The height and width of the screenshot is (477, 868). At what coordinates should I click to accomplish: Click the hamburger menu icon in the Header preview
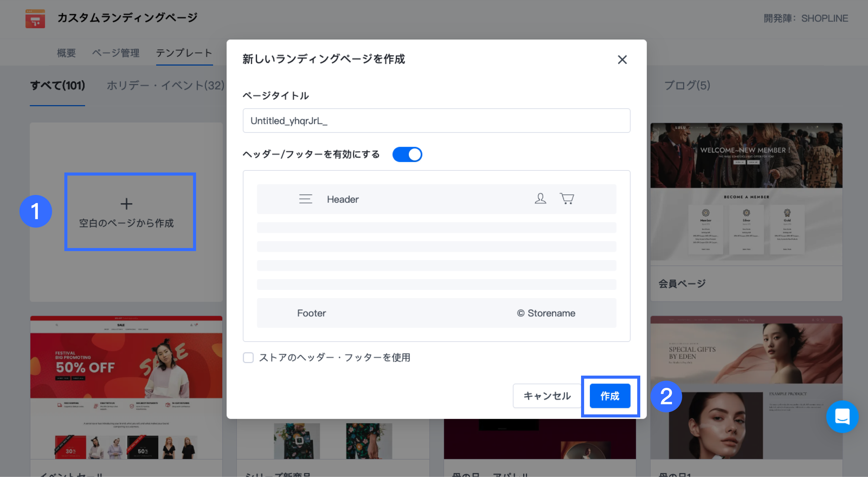[x=305, y=199]
